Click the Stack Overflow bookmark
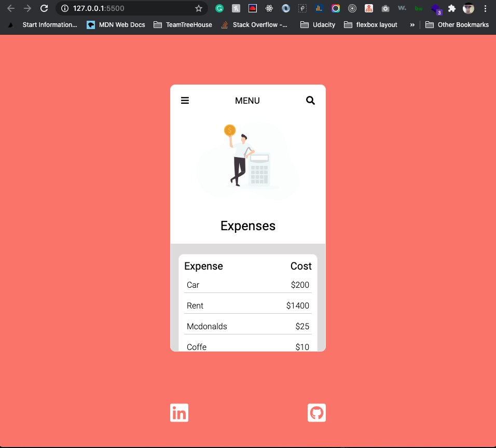This screenshot has width=496, height=448. coord(254,24)
